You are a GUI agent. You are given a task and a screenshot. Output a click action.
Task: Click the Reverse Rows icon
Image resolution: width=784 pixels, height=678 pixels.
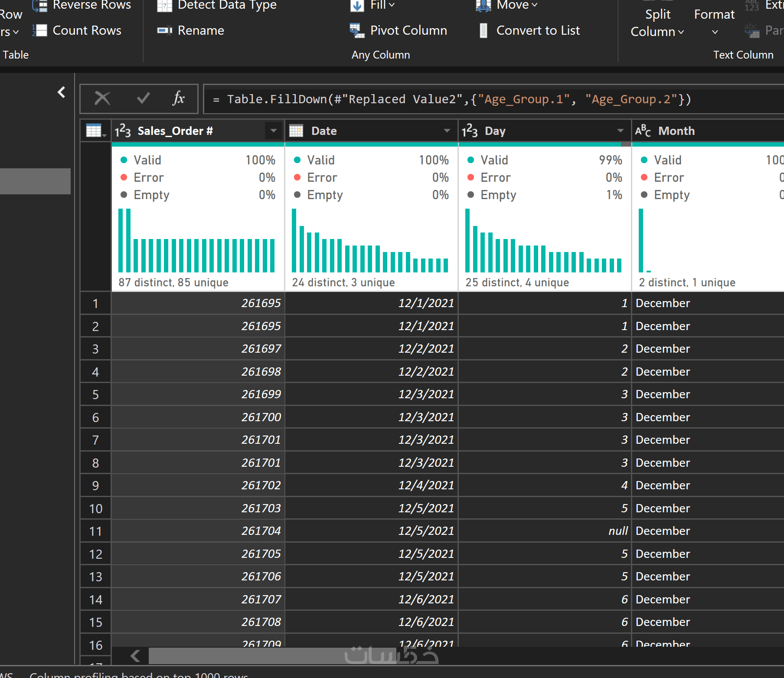(x=40, y=5)
